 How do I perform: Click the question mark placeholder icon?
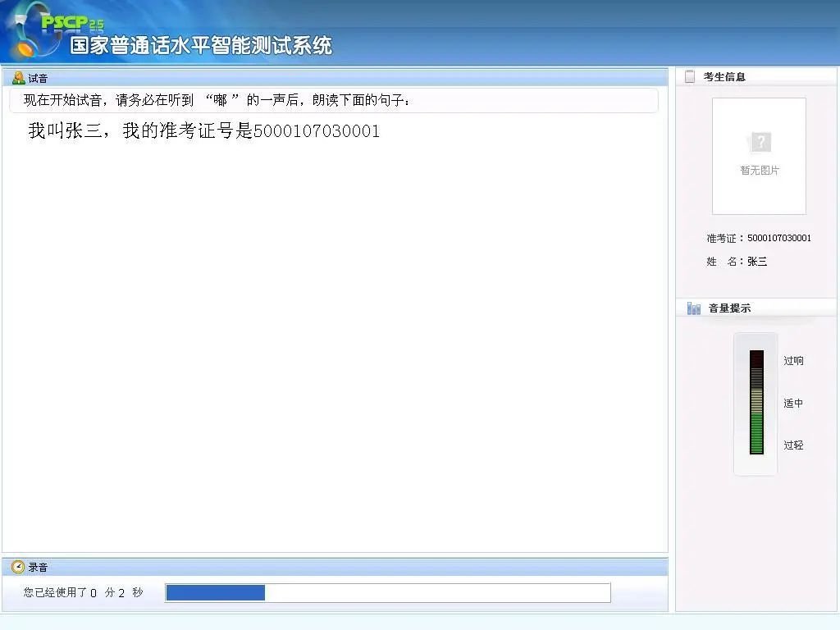click(x=760, y=143)
